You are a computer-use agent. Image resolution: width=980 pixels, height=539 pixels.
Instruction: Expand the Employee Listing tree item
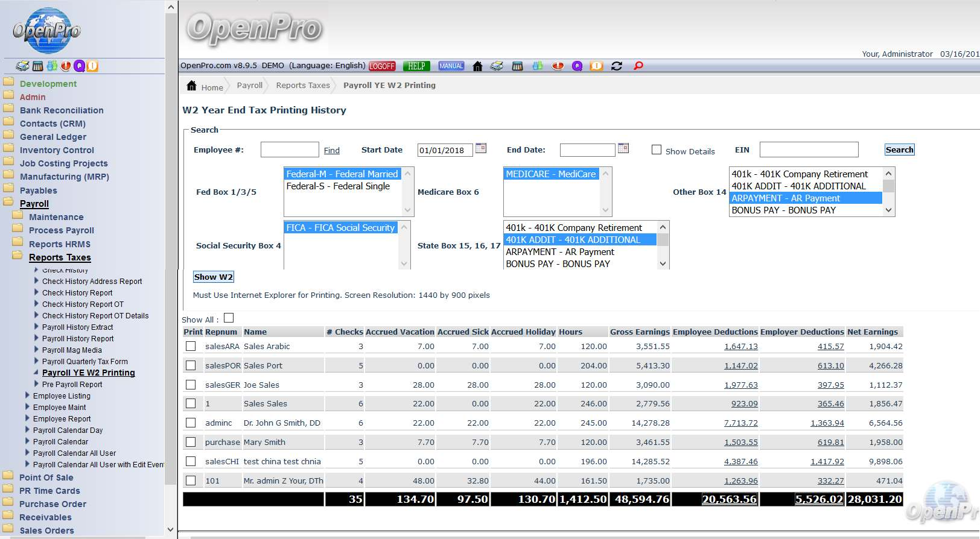(x=62, y=396)
